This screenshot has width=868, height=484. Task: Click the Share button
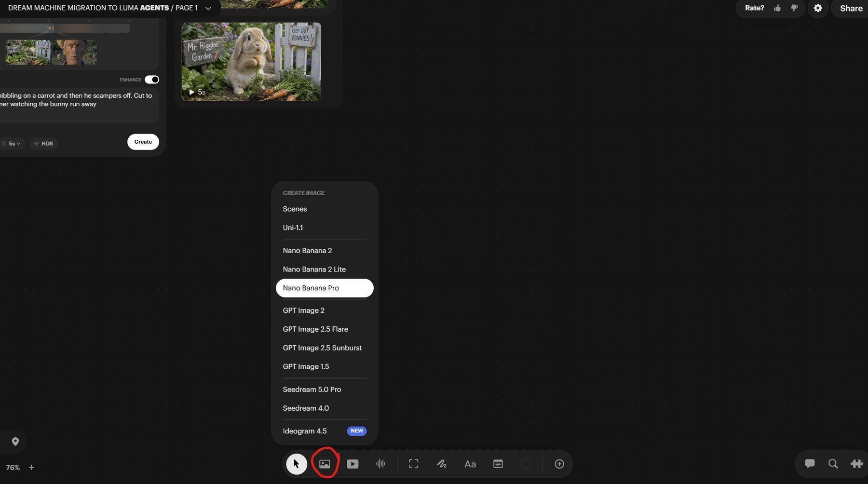pos(851,8)
